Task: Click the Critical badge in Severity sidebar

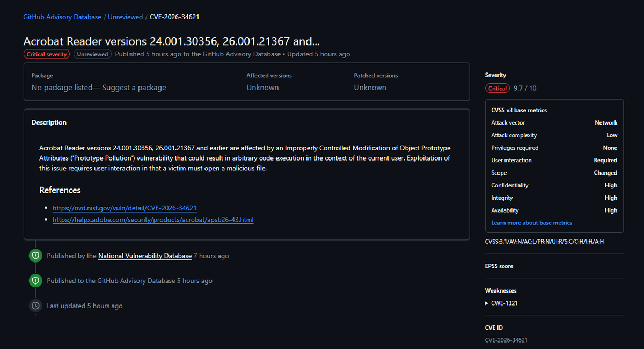Action: (497, 89)
